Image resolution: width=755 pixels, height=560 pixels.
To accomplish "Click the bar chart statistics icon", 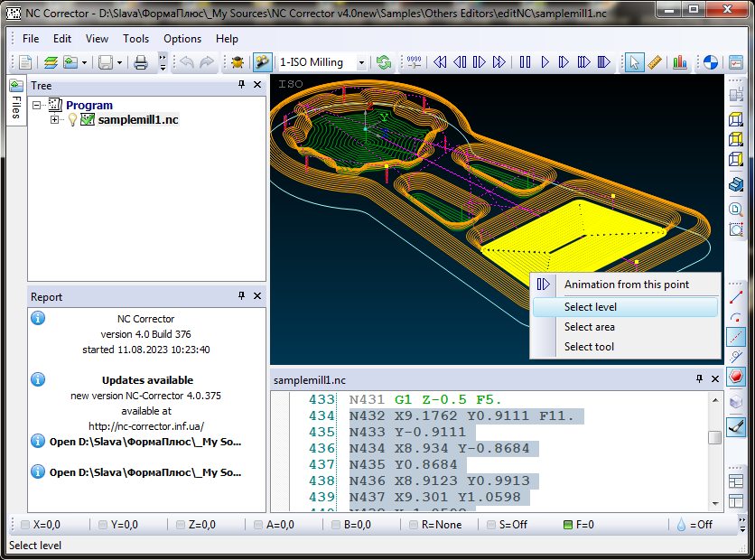I will (x=679, y=62).
